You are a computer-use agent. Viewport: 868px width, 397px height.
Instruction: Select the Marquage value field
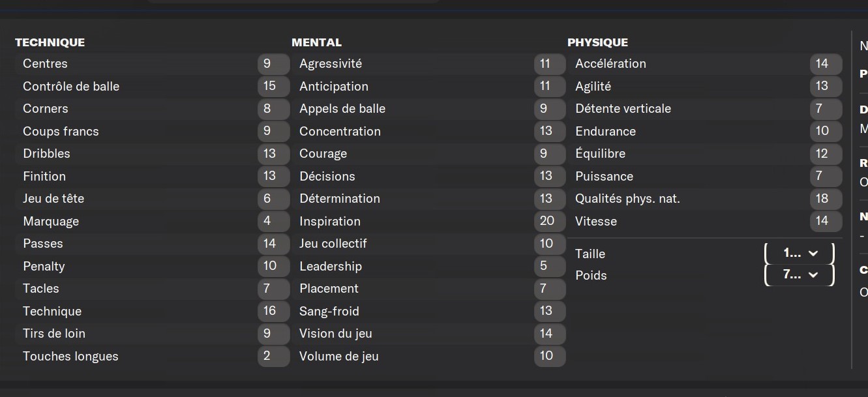click(x=273, y=221)
